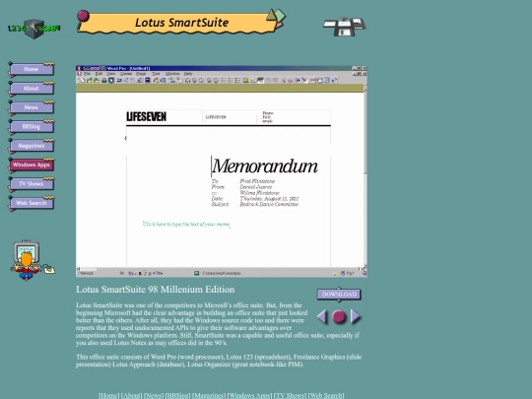Open the Magazines sidebar button

click(x=32, y=146)
